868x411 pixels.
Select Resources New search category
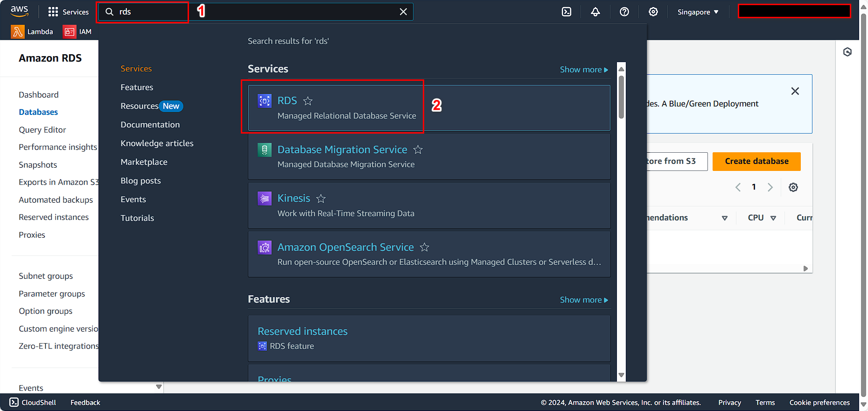[152, 106]
